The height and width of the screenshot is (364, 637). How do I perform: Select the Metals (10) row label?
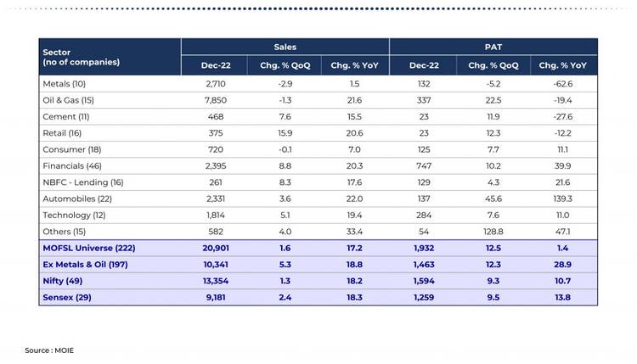click(65, 84)
